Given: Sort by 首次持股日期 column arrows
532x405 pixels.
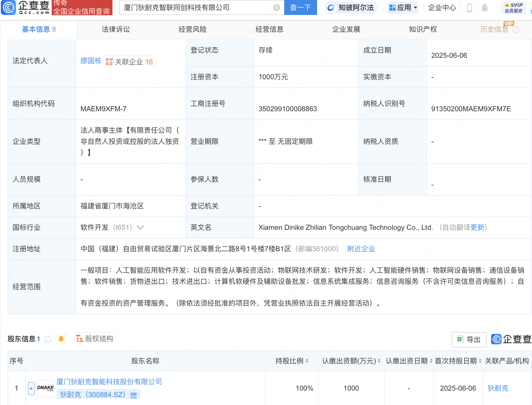Looking at the screenshot, I should 480,361.
